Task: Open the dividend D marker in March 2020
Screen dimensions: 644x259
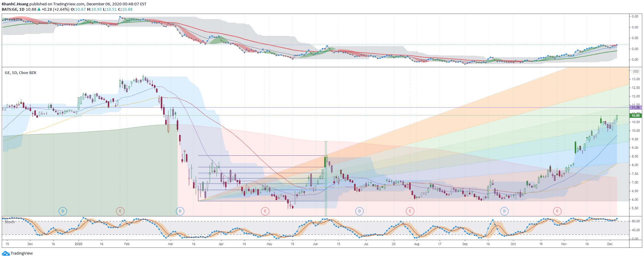Action: [180, 211]
